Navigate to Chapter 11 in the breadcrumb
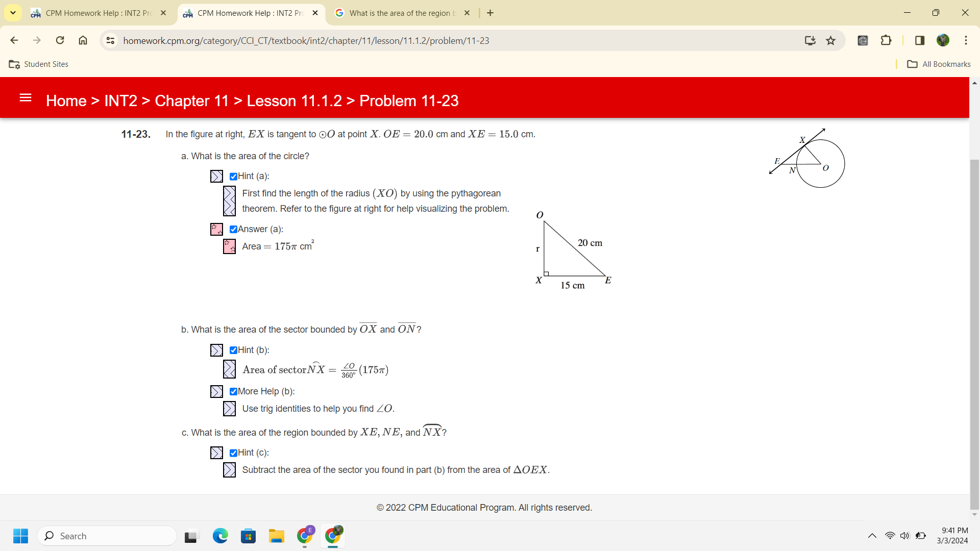 click(191, 101)
